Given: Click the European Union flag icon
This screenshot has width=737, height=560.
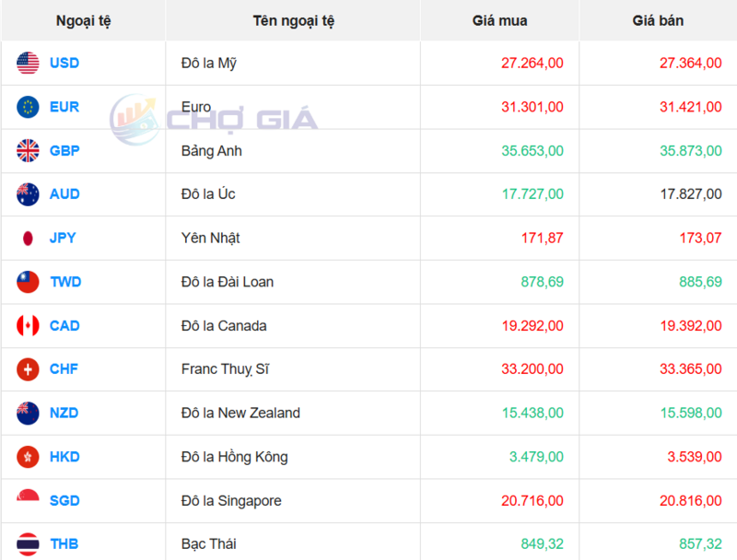Looking at the screenshot, I should coord(28,107).
